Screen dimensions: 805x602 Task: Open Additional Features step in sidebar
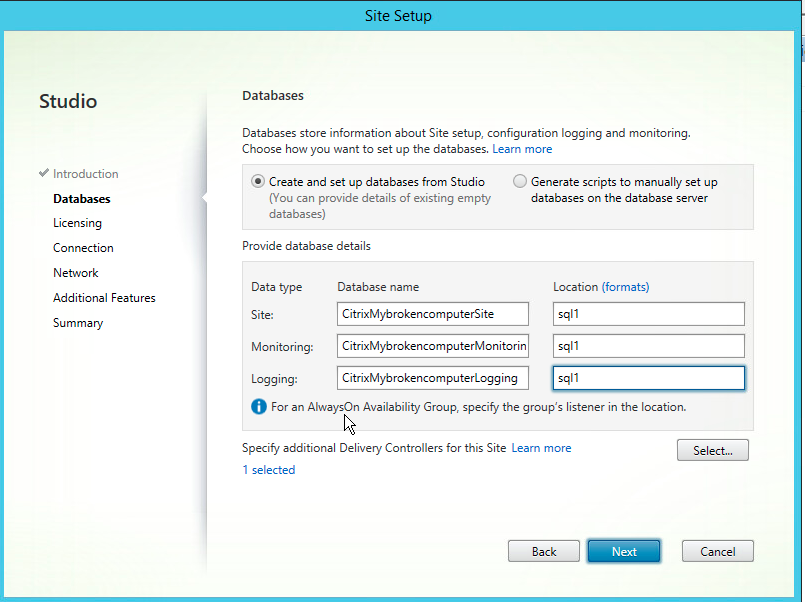click(104, 298)
